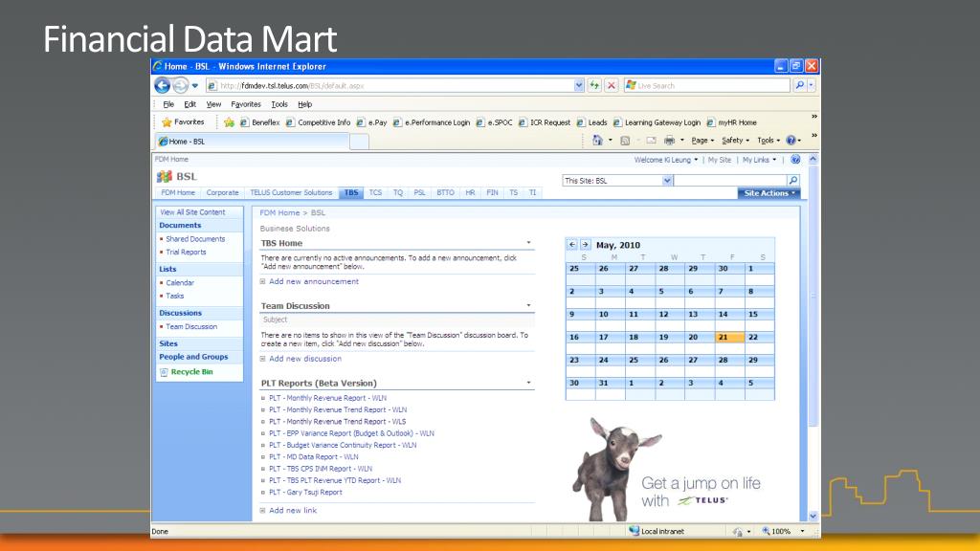Screen dimensions: 980x551
Task: Switch to the TCS navigation tab
Action: coord(375,192)
